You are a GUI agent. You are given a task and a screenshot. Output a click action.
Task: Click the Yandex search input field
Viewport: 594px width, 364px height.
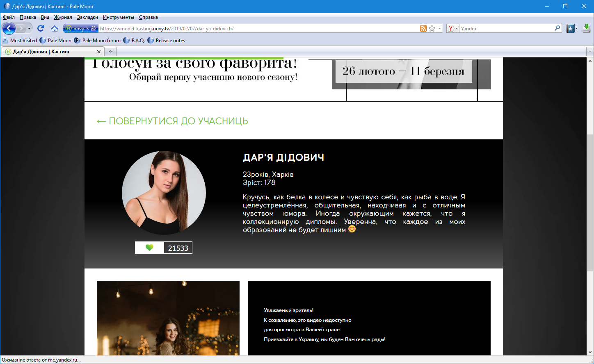[x=507, y=29]
